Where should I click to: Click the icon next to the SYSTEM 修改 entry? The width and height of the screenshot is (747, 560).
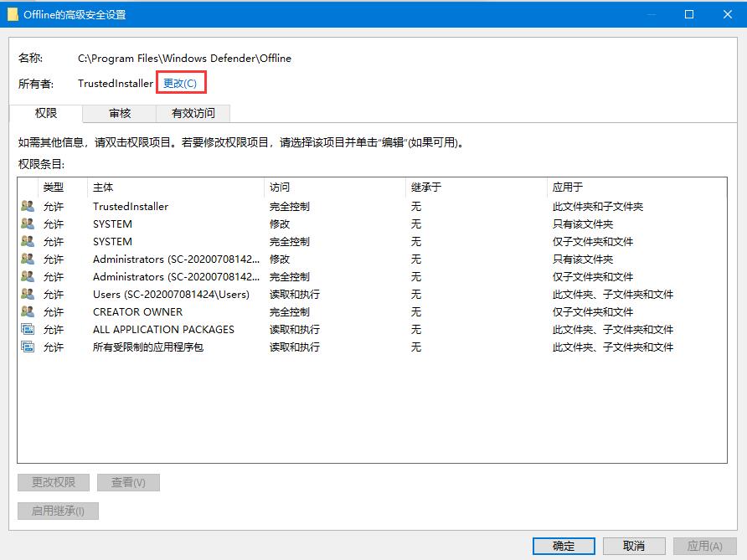click(27, 223)
